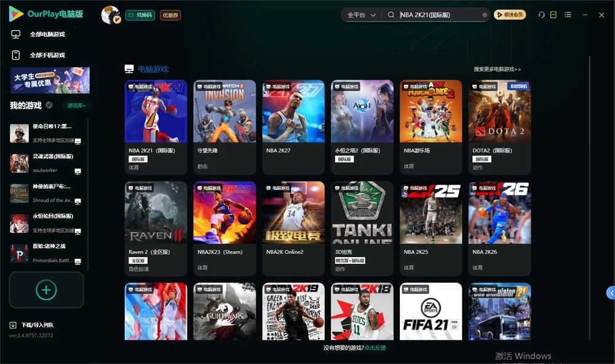
Task: Click the refresh icon beside 我的游戏
Action: (x=49, y=105)
